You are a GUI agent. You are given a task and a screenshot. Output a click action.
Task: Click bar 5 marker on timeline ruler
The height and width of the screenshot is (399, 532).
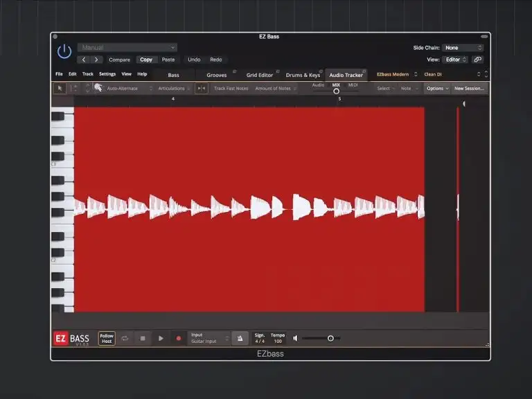(x=339, y=99)
